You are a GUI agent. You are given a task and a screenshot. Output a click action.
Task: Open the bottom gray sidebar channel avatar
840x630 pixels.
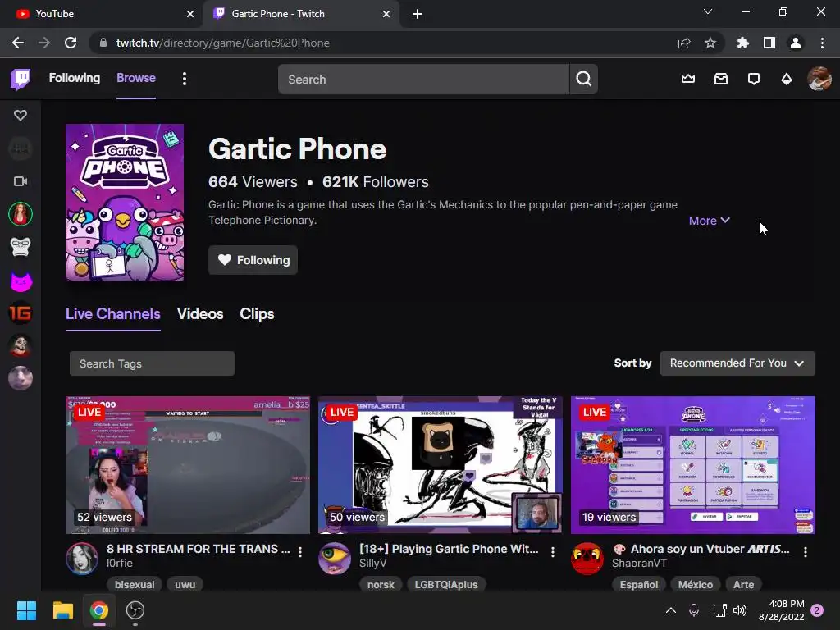coord(21,379)
